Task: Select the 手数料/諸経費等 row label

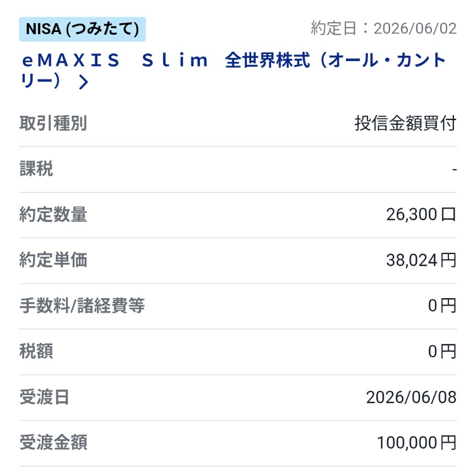Action: (x=82, y=305)
